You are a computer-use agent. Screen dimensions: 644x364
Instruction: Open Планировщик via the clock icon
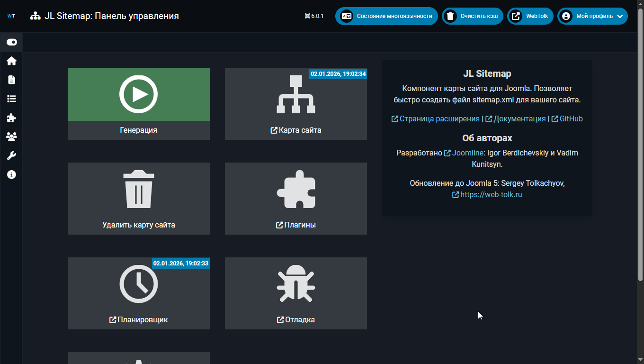click(138, 283)
